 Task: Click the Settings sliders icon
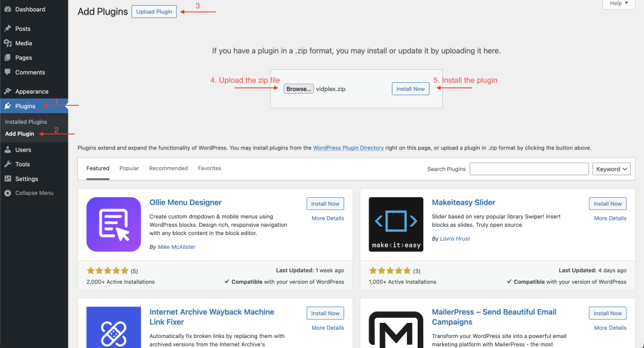(x=8, y=179)
